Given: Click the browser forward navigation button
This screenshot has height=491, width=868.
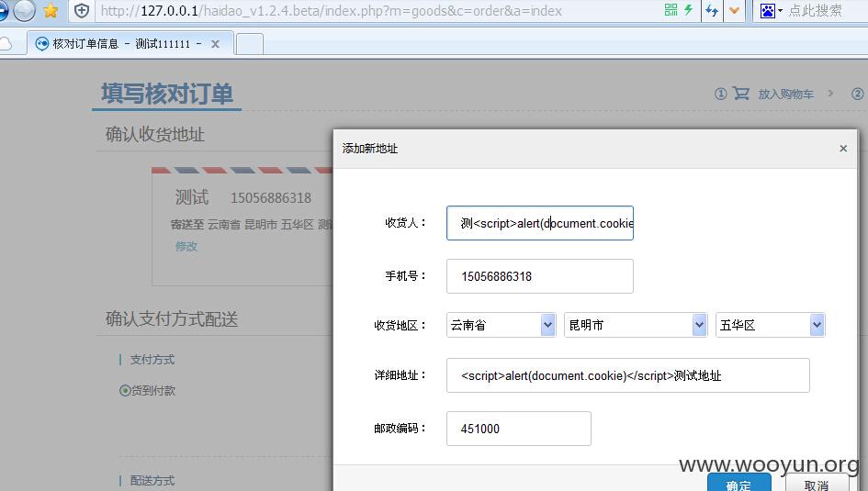Looking at the screenshot, I should point(24,10).
